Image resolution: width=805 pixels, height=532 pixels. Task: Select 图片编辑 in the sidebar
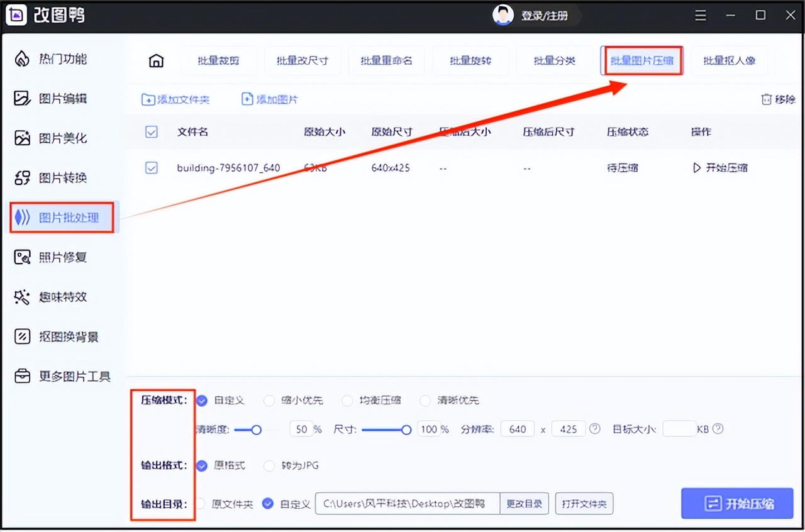pos(58,98)
